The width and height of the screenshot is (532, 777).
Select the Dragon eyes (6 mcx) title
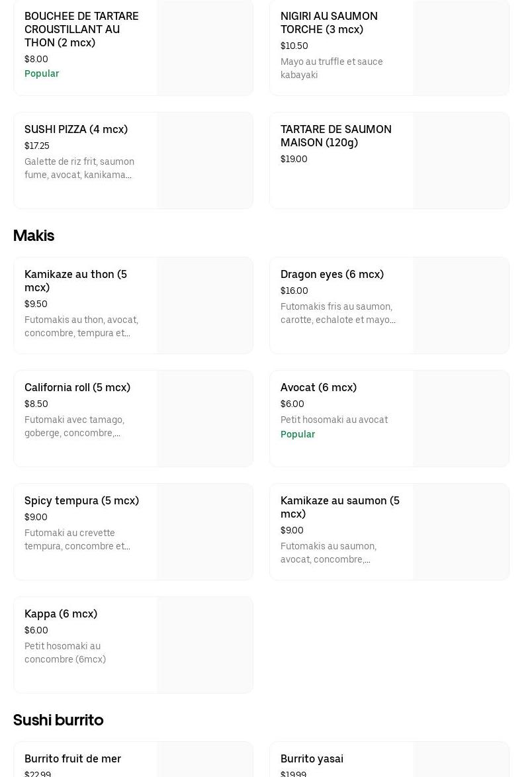(x=332, y=274)
